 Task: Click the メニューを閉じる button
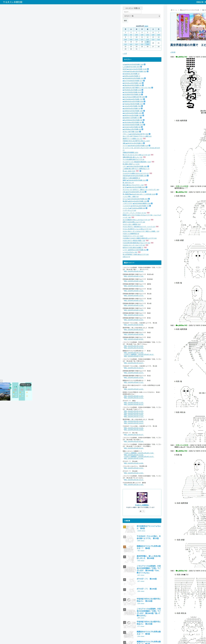point(133,8)
